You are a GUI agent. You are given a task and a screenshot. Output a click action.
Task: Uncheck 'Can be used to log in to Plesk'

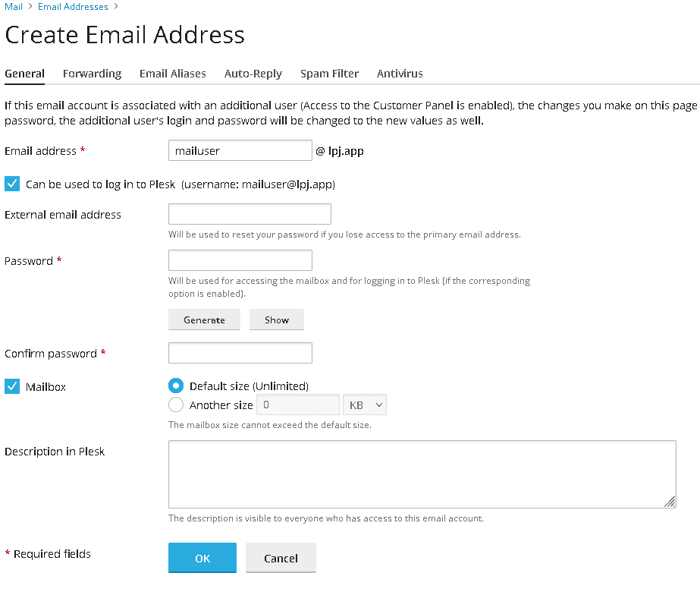[12, 184]
